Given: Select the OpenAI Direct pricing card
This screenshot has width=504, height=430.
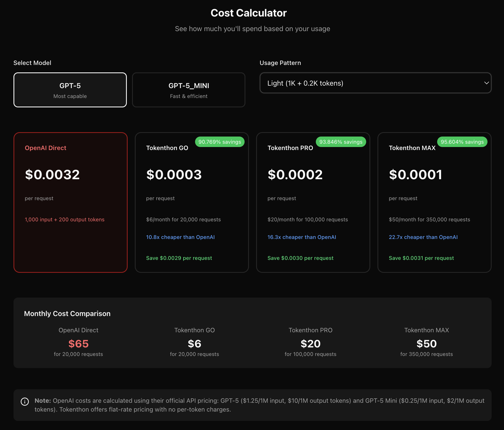Looking at the screenshot, I should click(x=70, y=202).
